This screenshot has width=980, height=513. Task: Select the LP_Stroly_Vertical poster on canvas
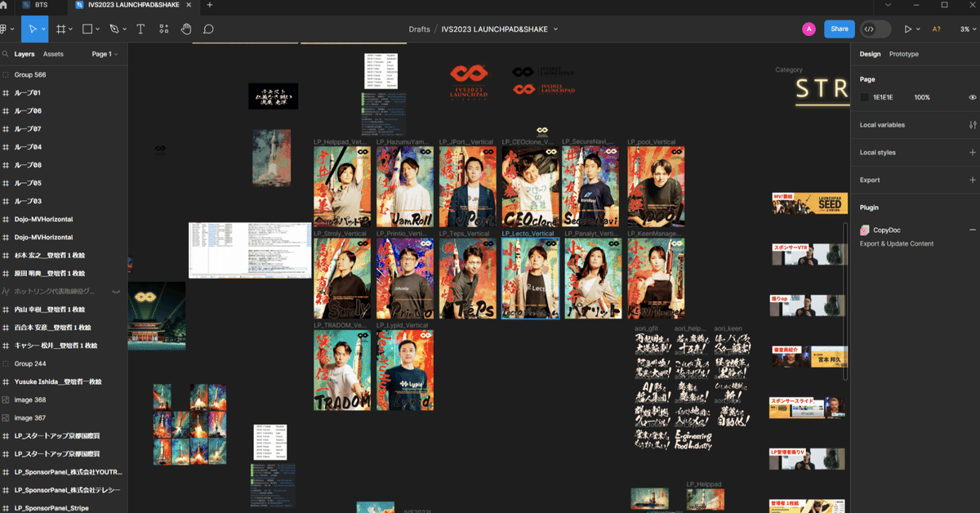[342, 279]
